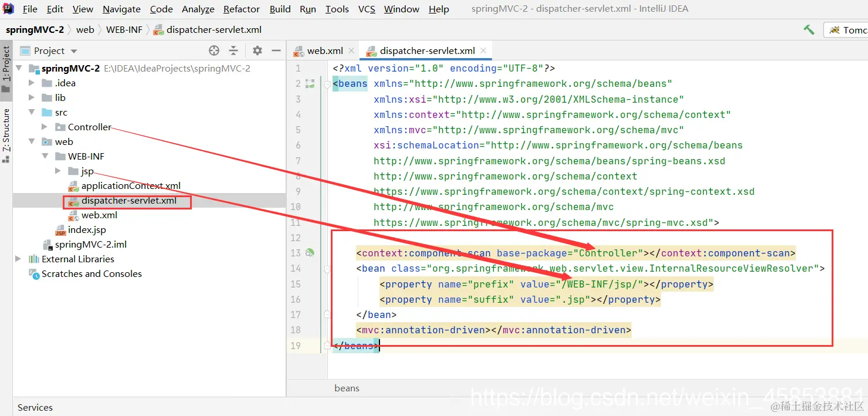Screen dimensions: 868x416
Task: Open the Code menu
Action: pyautogui.click(x=161, y=9)
